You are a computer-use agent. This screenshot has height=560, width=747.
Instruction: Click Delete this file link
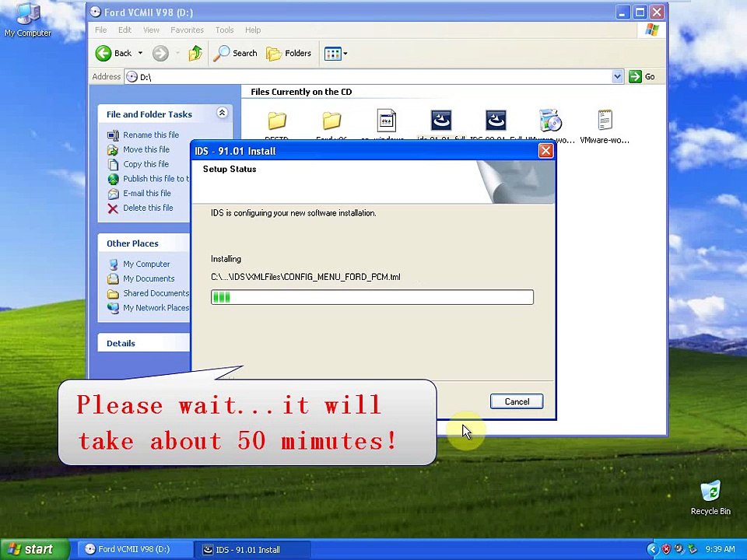click(148, 208)
